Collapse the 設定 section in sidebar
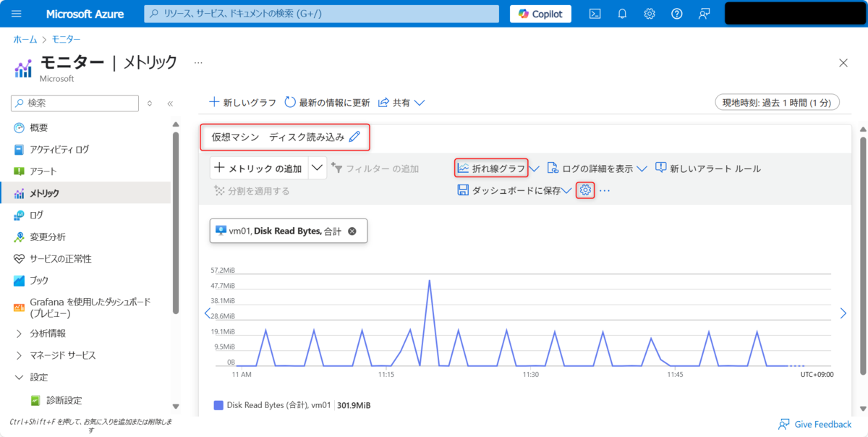This screenshot has width=868, height=437. [x=19, y=377]
